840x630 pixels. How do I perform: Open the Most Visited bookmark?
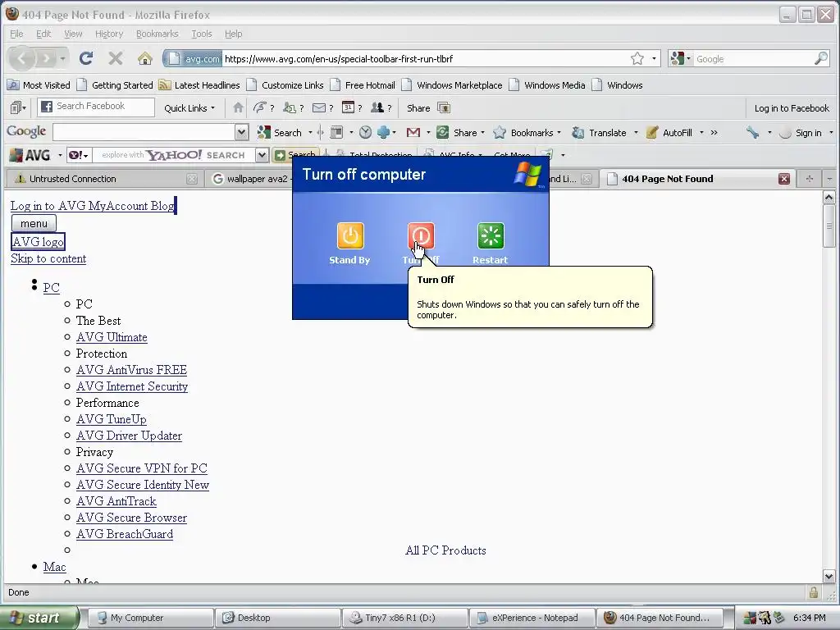click(39, 85)
